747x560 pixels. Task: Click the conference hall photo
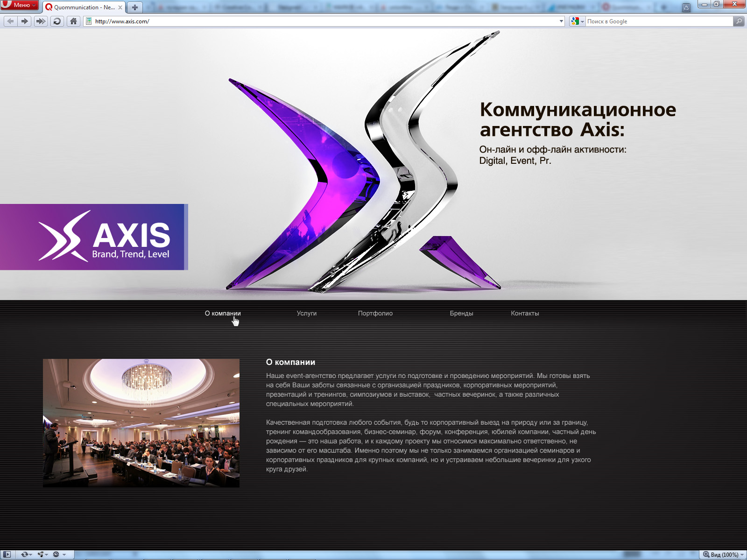(141, 423)
